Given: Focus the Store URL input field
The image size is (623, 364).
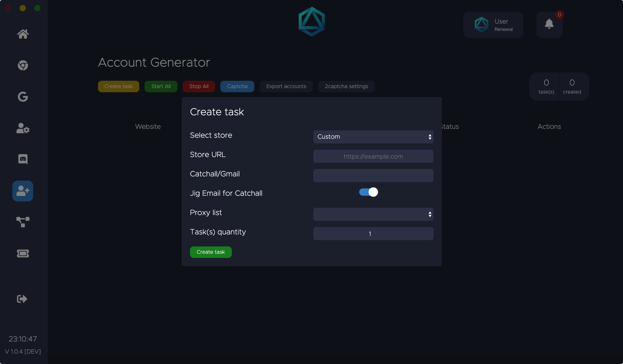Looking at the screenshot, I should pos(373,156).
